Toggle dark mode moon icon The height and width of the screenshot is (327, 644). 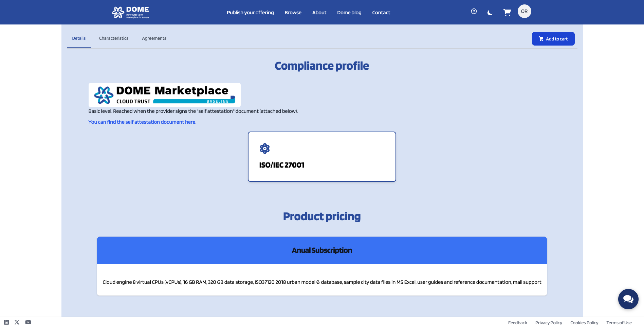[490, 13]
